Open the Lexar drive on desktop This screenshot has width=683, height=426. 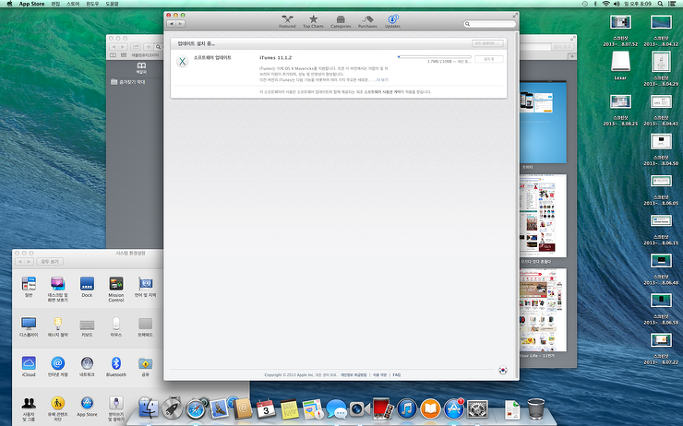(x=620, y=65)
